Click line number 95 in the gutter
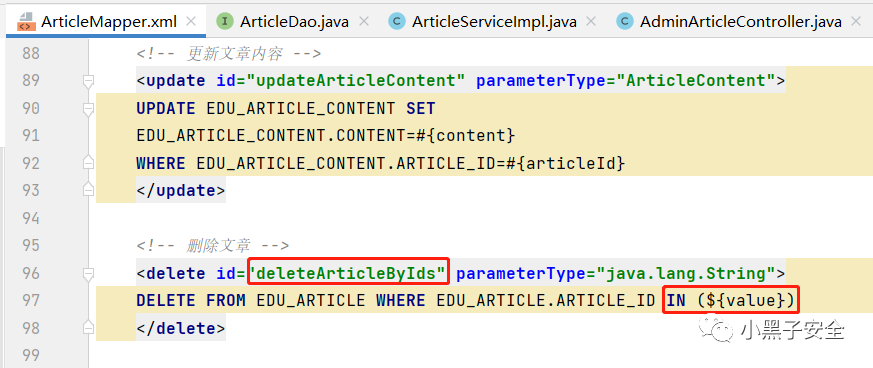 point(30,245)
